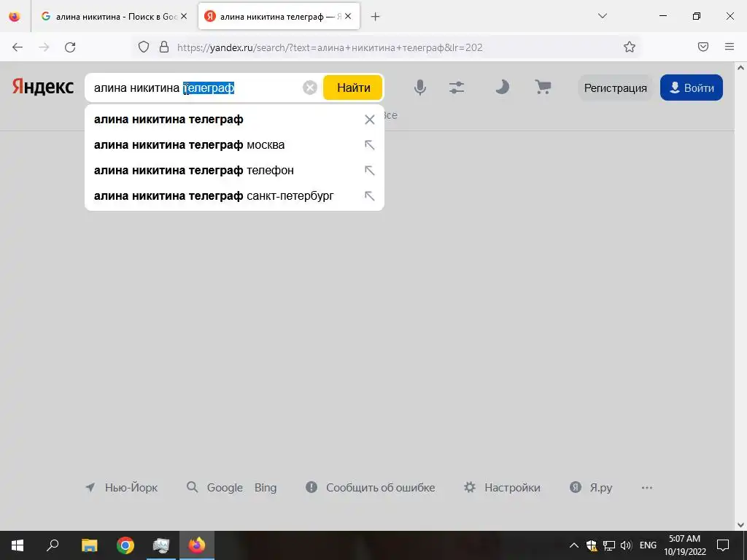Expand the three-dots more footer options
The image size is (747, 560).
(646, 488)
